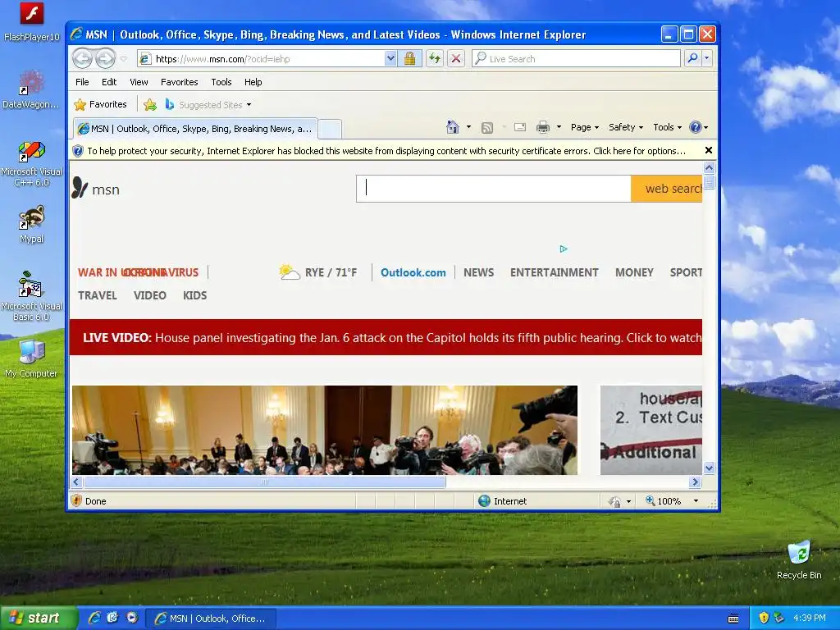Click the Live Search magnifier button
840x630 pixels.
click(692, 58)
